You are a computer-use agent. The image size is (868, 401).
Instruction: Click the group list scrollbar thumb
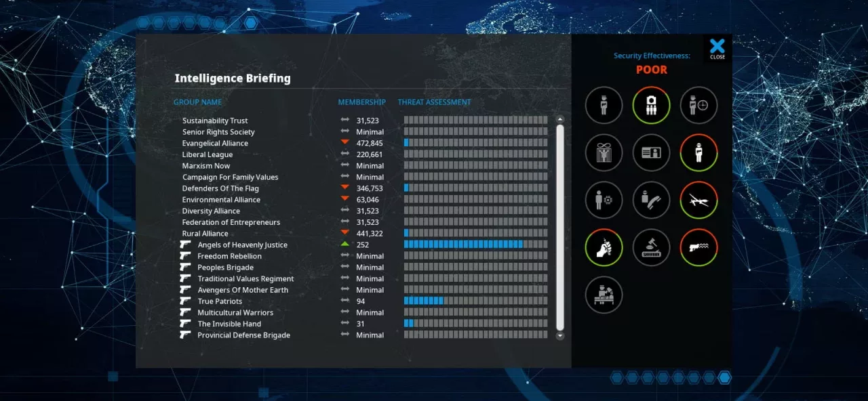tap(560, 227)
